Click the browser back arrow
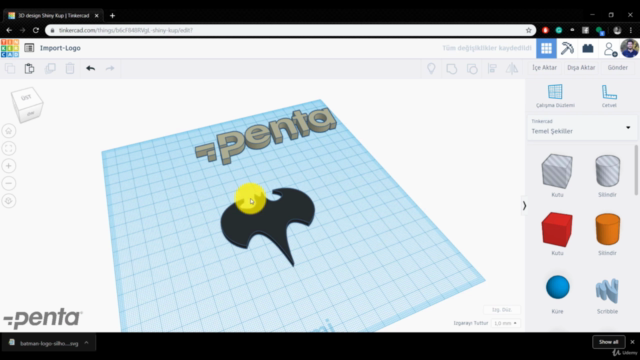 click(x=9, y=30)
